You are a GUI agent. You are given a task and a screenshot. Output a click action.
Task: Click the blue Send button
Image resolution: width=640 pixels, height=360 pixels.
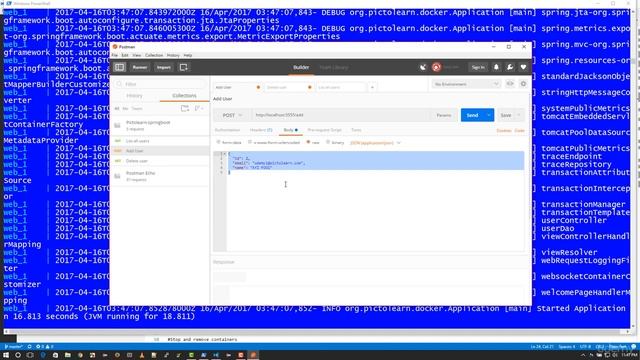pyautogui.click(x=472, y=115)
